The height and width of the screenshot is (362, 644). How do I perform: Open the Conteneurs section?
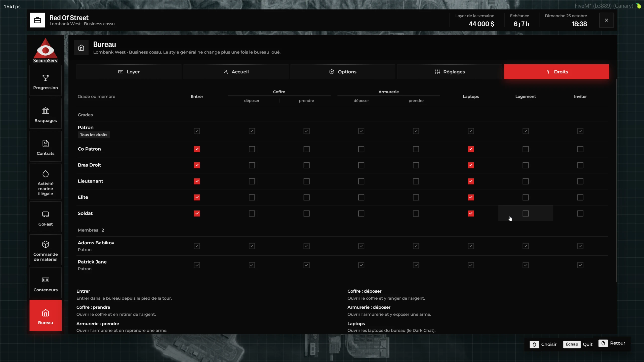pos(46,283)
